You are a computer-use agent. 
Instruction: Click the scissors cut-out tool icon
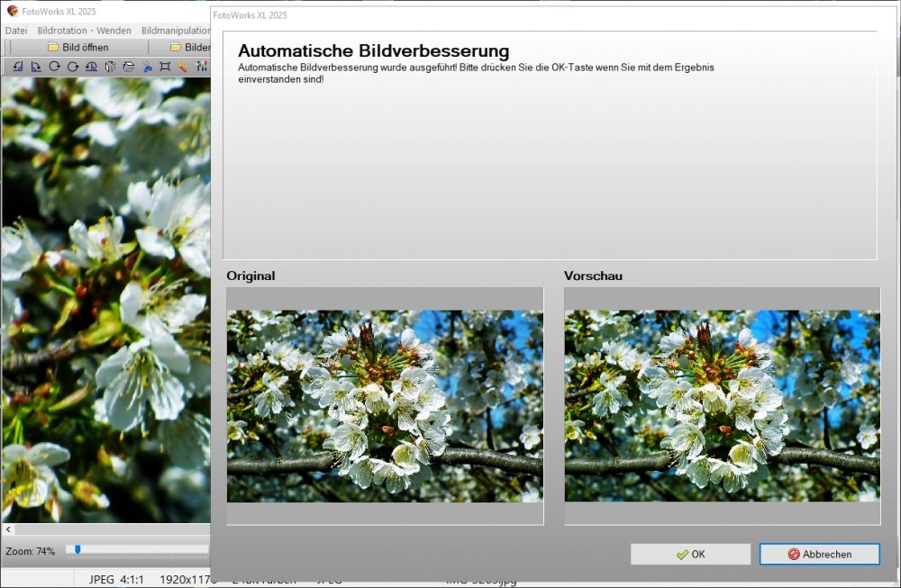[146, 66]
